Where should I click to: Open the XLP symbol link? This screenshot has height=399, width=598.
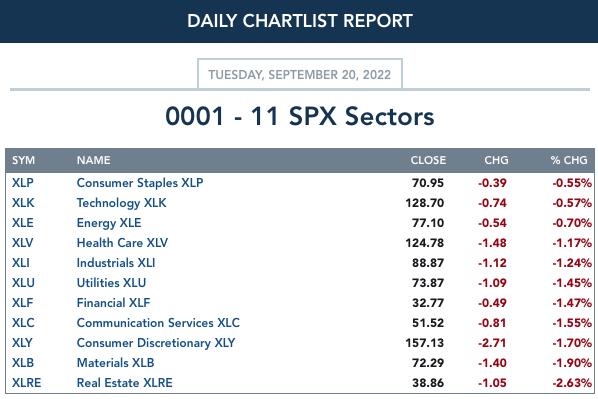point(23,183)
